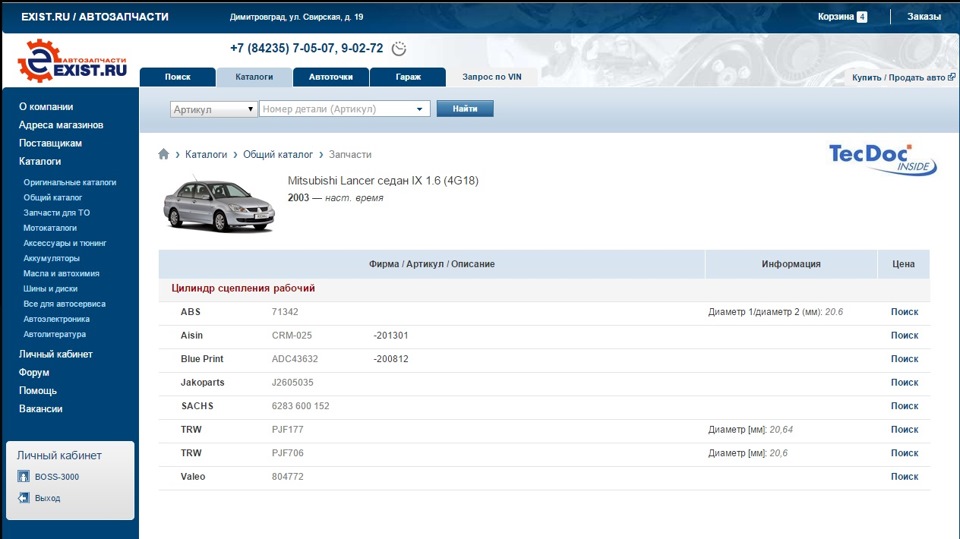Click Поиск for Aisin CRM-025
960x539 pixels.
tap(904, 336)
